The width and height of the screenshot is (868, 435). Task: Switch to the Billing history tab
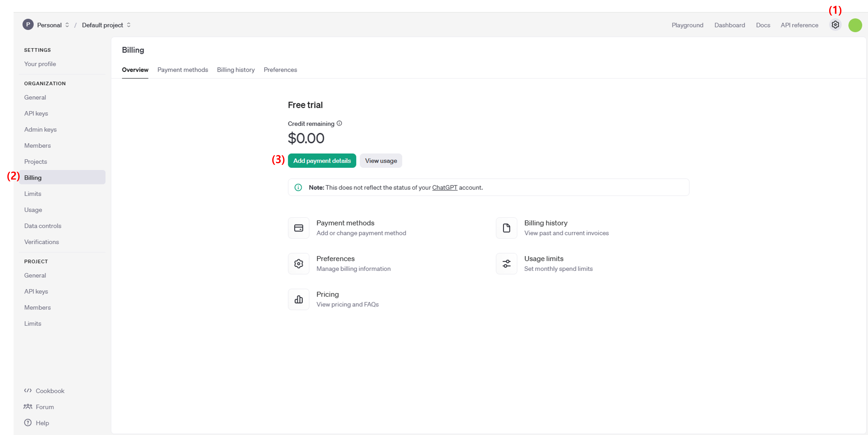coord(236,70)
